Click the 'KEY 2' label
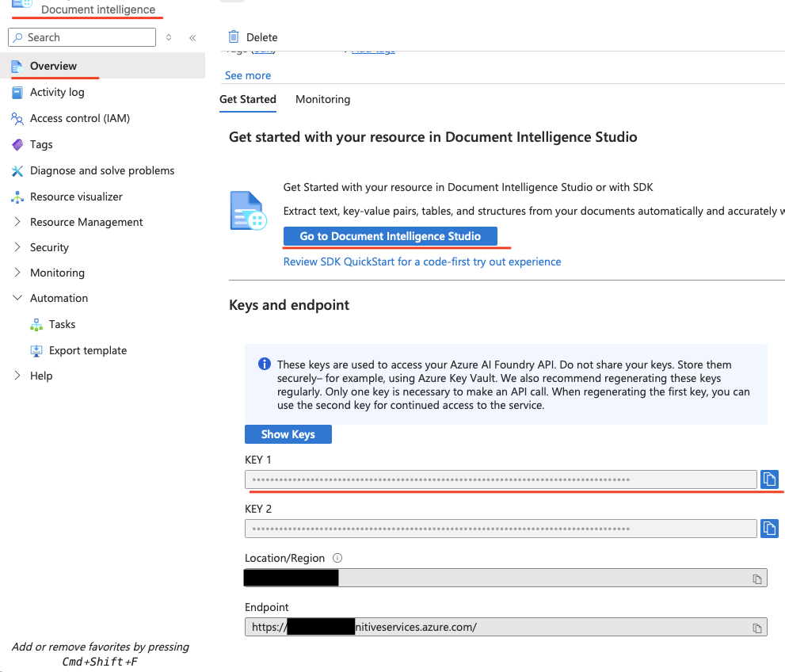The height and width of the screenshot is (672, 785). [257, 509]
